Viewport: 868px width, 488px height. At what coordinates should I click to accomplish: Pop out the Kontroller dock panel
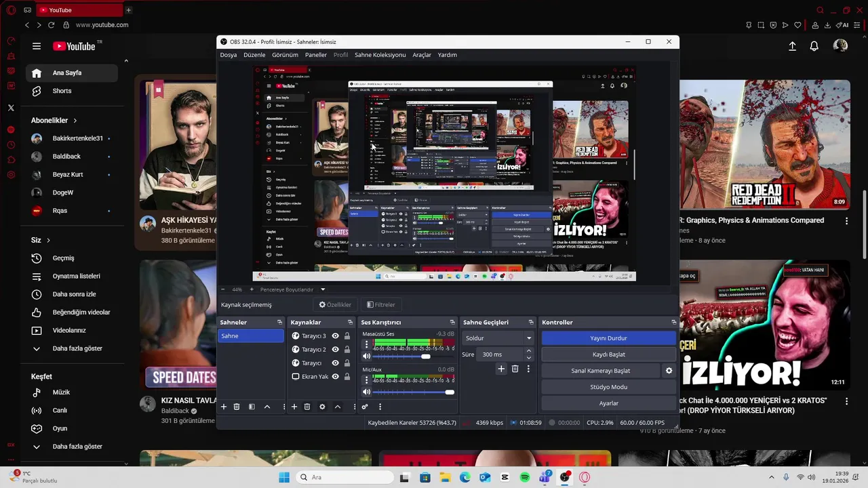[673, 323]
